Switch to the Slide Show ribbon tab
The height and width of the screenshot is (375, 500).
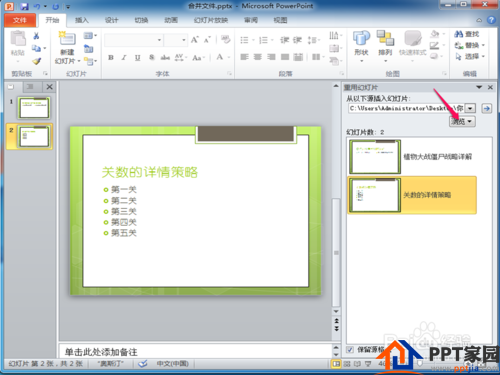click(211, 20)
